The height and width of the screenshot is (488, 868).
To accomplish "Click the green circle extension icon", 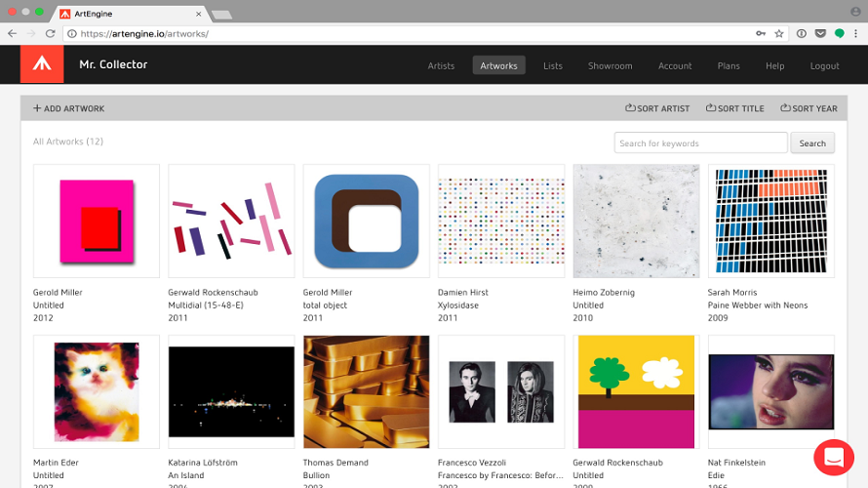I will click(839, 34).
